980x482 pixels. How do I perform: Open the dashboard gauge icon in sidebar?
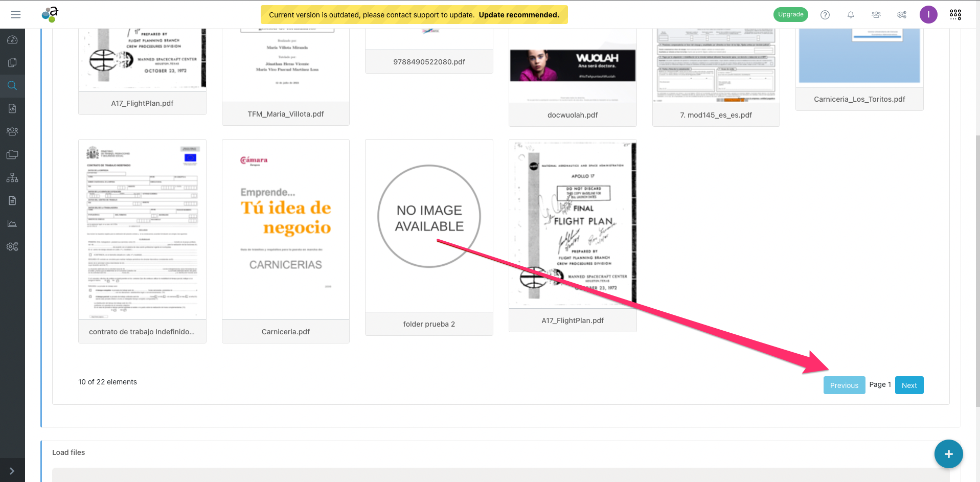click(12, 40)
